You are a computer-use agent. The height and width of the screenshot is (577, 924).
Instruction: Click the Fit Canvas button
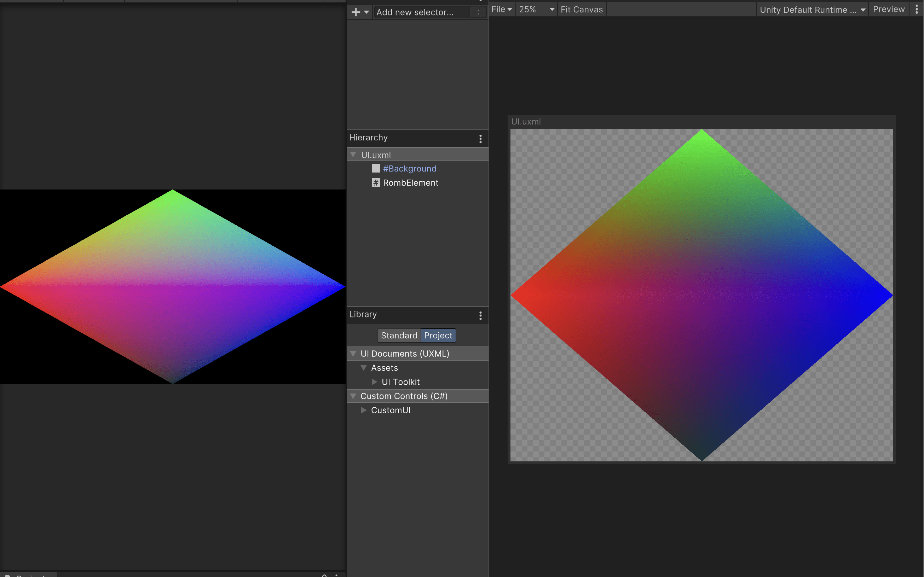point(582,9)
